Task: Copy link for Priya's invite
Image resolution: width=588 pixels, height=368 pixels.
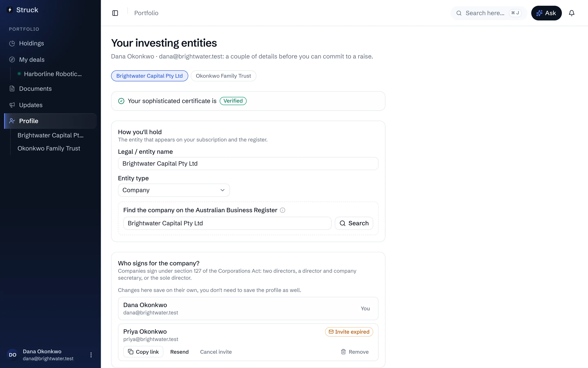Action: (143, 352)
